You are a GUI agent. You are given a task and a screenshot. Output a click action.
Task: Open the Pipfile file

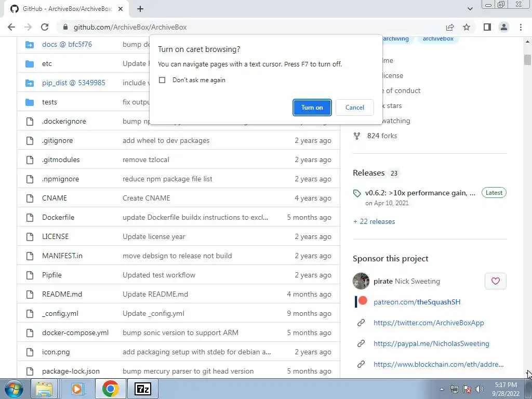click(52, 275)
